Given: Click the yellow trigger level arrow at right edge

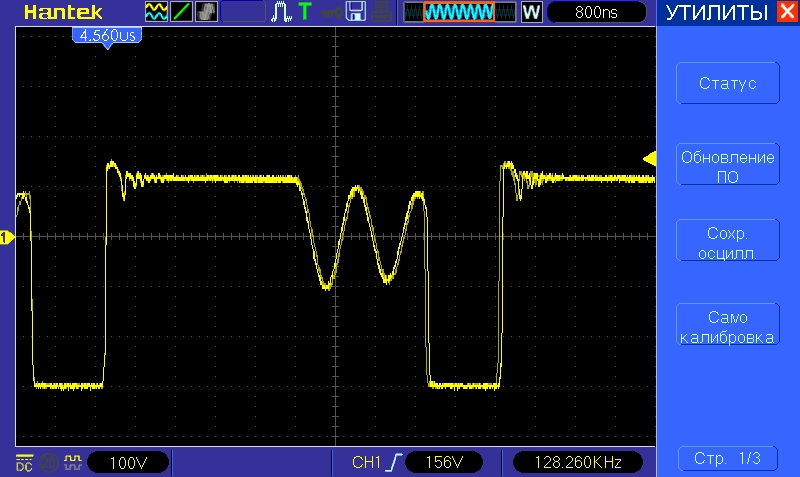Looking at the screenshot, I should tap(648, 159).
